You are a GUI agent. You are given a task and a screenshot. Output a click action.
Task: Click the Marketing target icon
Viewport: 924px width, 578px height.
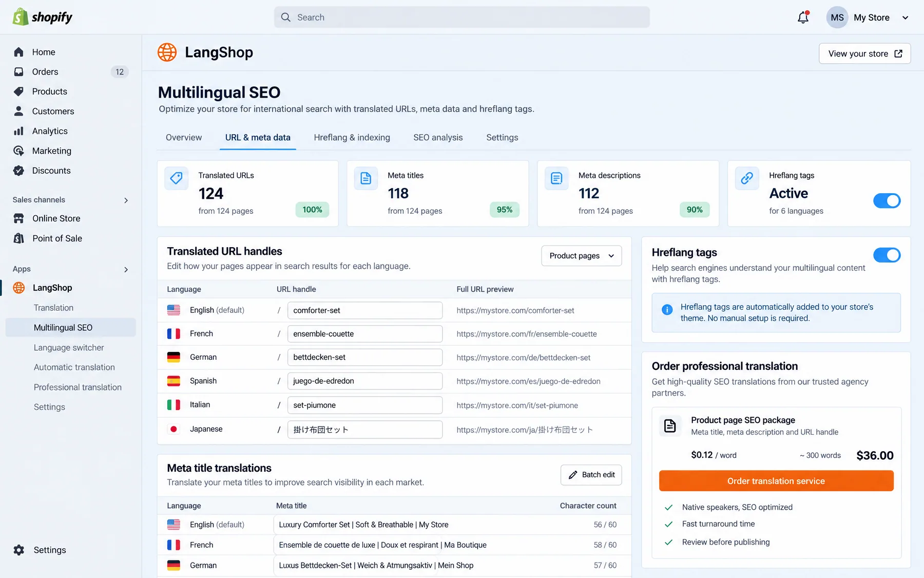tap(19, 151)
